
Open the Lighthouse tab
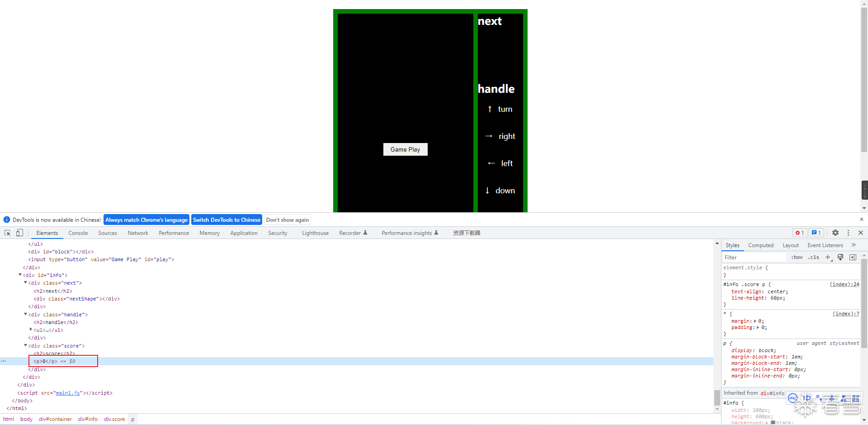tap(315, 233)
